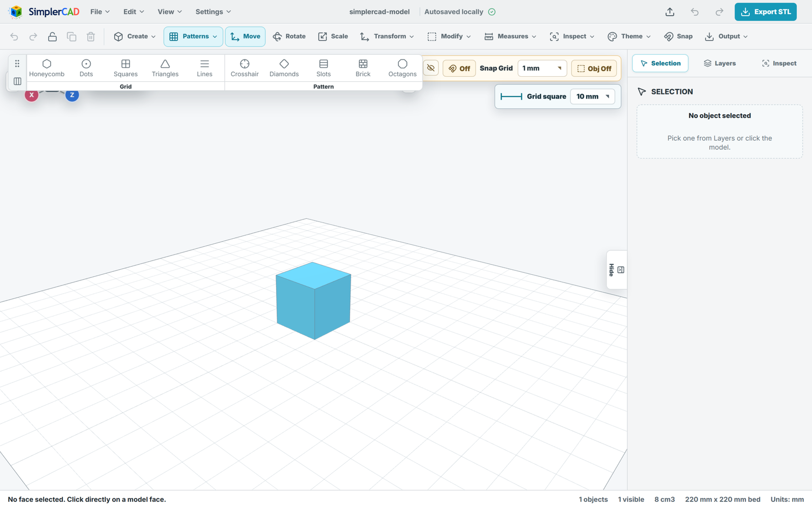Select the Octagons pattern
The image size is (812, 508).
[402, 68]
